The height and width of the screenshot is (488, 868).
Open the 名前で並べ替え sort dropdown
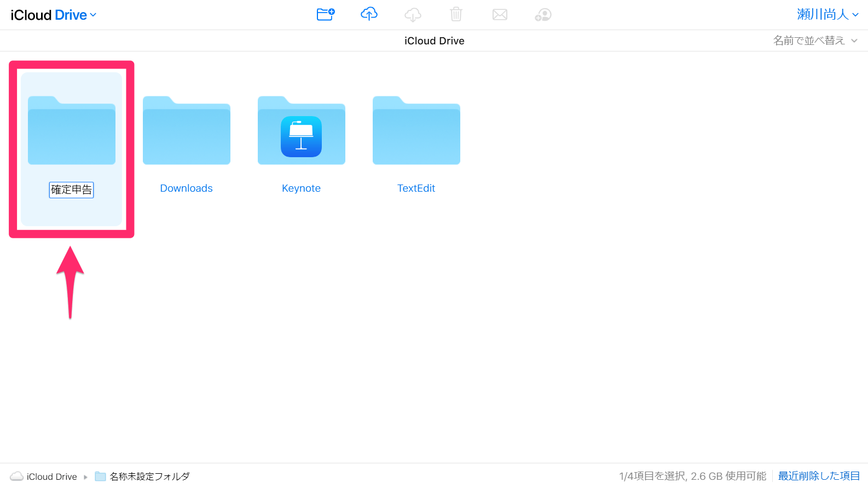click(x=815, y=41)
